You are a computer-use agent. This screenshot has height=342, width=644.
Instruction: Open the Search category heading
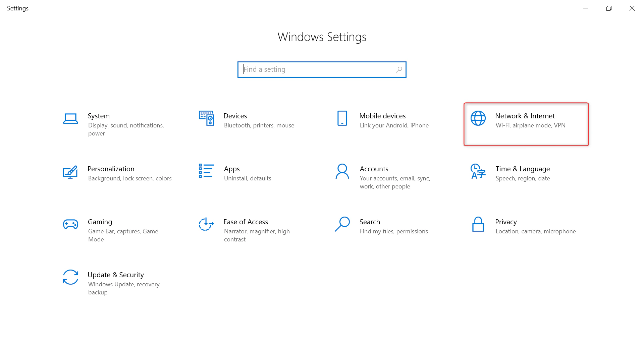click(x=370, y=222)
